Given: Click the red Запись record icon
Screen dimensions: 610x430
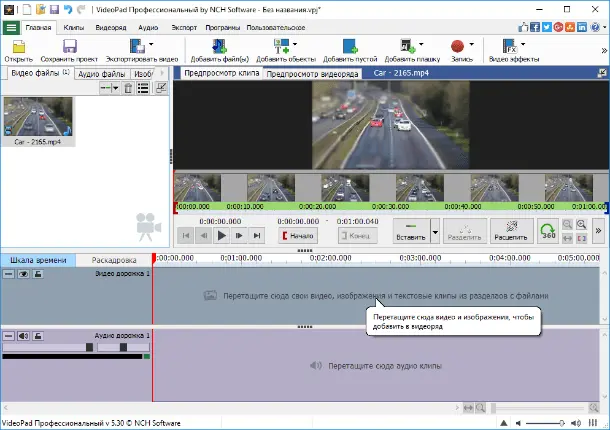Looking at the screenshot, I should tap(458, 46).
